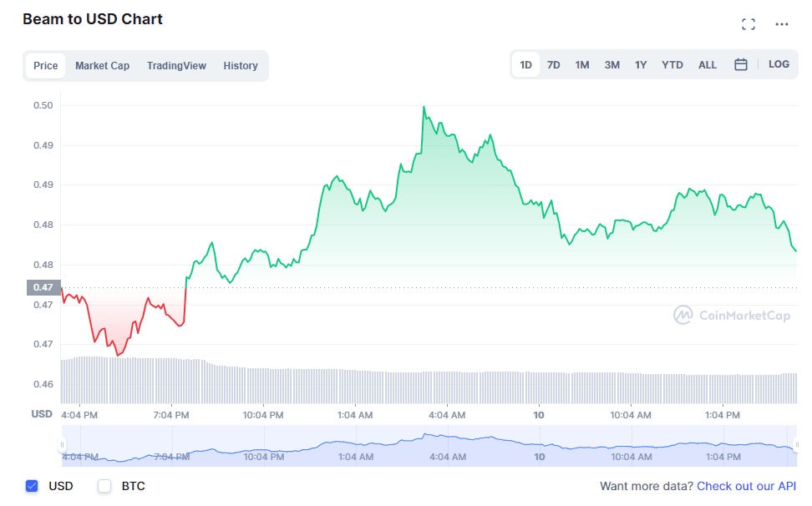Viewport: 812px width, 506px height.
Task: Toggle LOG scale on chart
Action: pyautogui.click(x=779, y=64)
